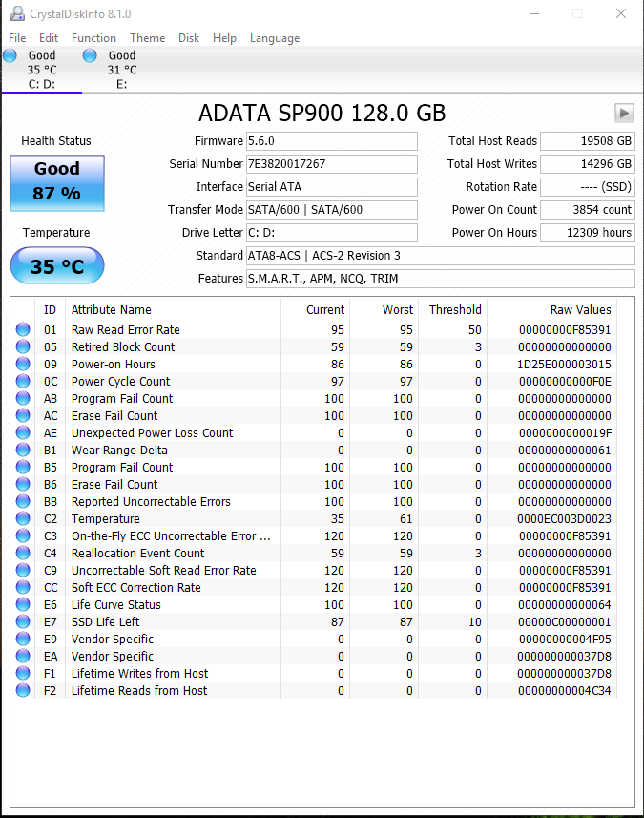The height and width of the screenshot is (818, 644).
Task: Click the Firmware field showing 5.6.0
Action: [332, 141]
